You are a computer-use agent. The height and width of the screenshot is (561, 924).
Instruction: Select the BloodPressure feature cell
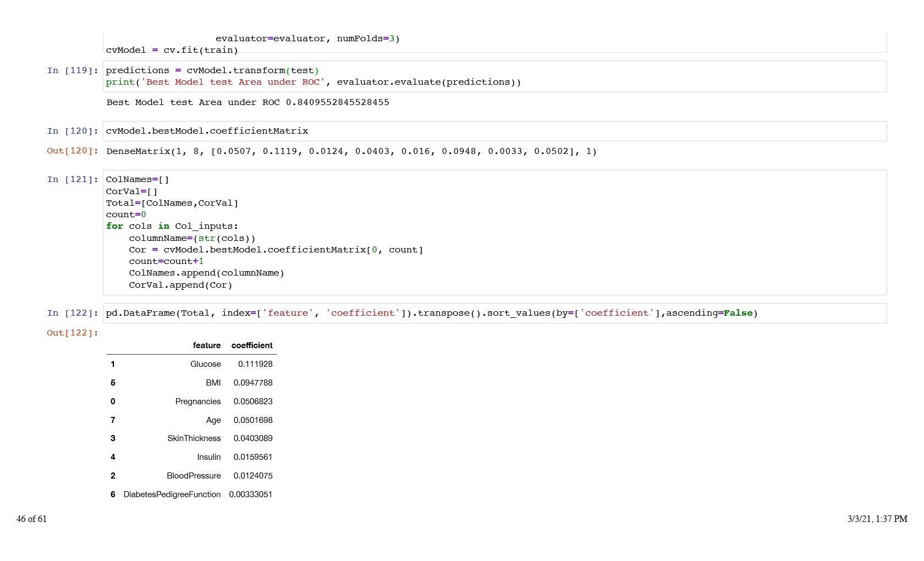pos(194,476)
